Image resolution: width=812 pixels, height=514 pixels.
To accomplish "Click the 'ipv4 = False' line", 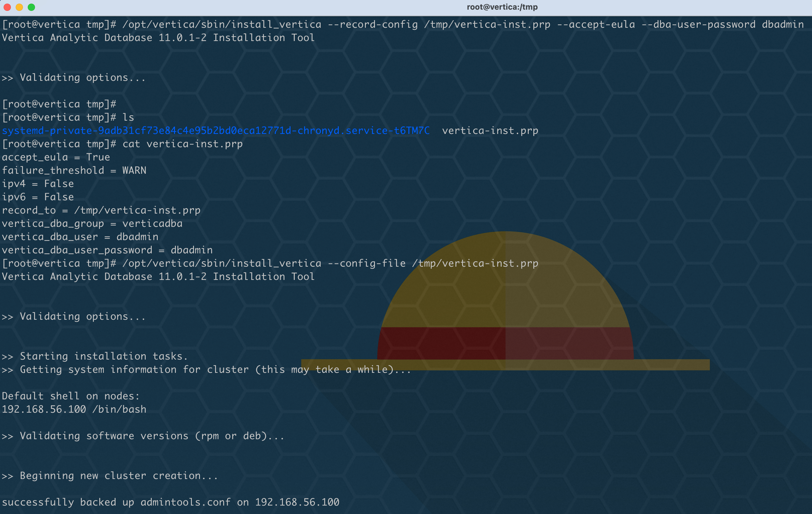I will click(38, 184).
